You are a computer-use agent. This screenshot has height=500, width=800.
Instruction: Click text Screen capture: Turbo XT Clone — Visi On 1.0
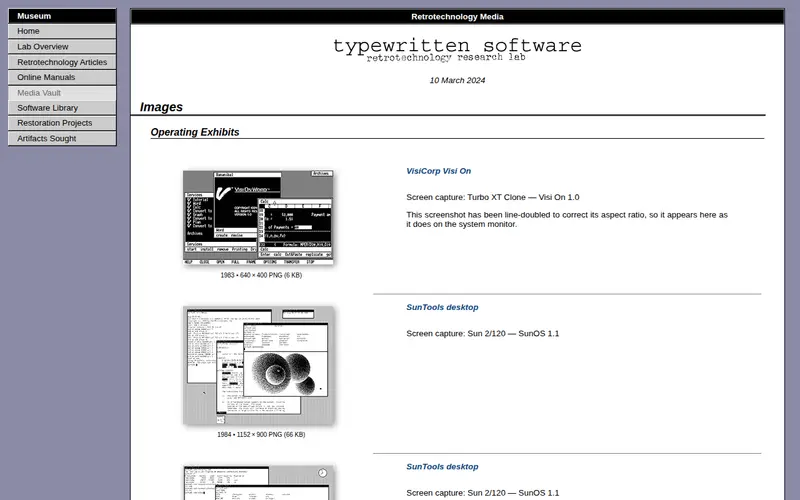pyautogui.click(x=493, y=197)
